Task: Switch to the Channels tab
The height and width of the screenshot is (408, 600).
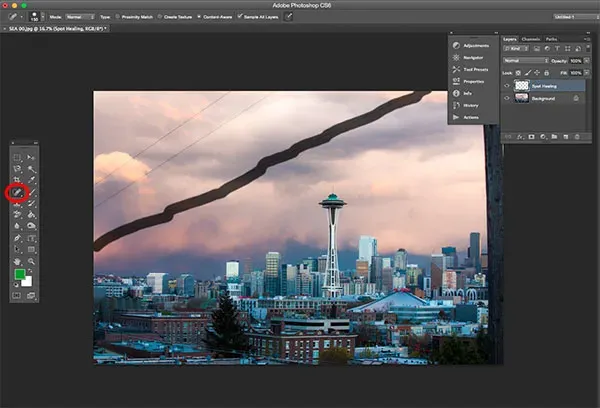Action: [530, 39]
